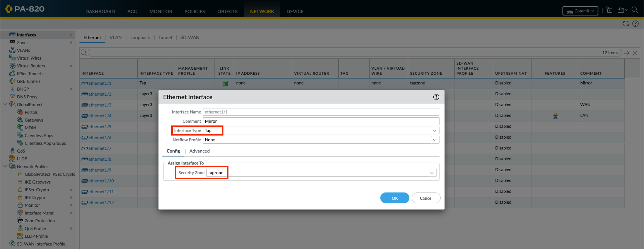
Task: Click into the Comment input field
Action: coord(321,121)
